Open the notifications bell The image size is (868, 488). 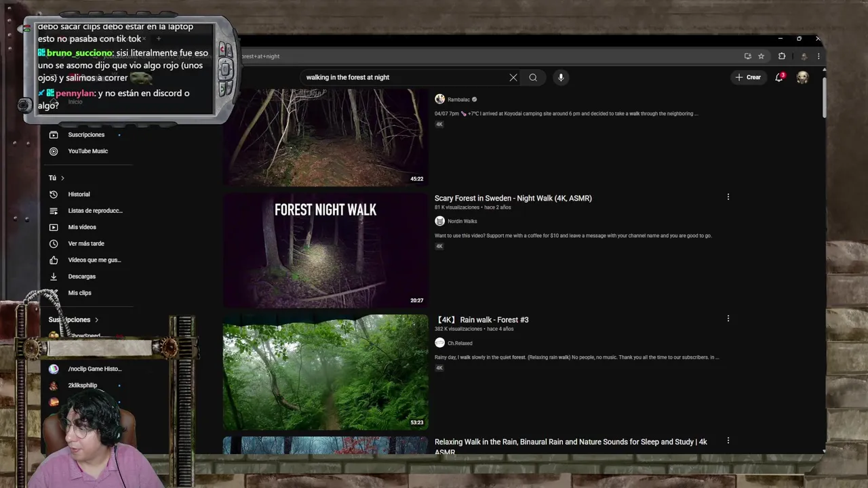coord(779,77)
